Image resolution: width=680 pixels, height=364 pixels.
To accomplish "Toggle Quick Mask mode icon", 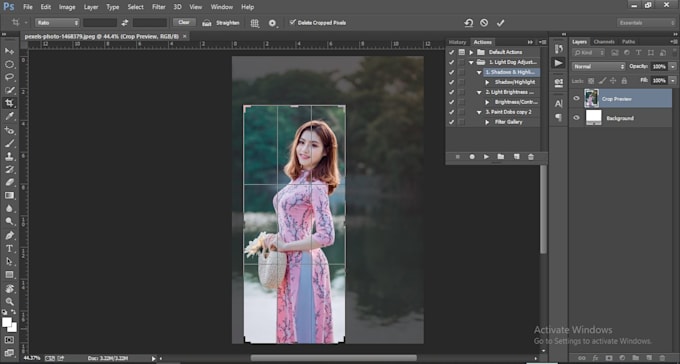I will pos(9,340).
